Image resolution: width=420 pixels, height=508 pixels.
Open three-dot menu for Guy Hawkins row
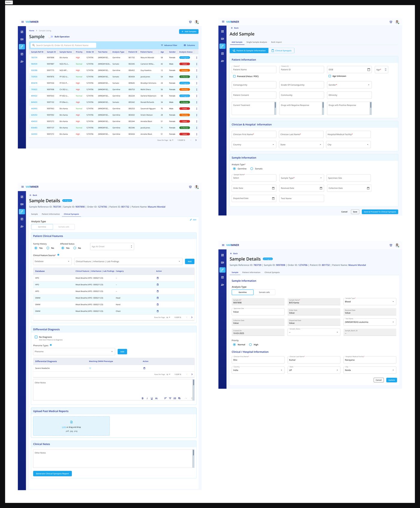(197, 70)
